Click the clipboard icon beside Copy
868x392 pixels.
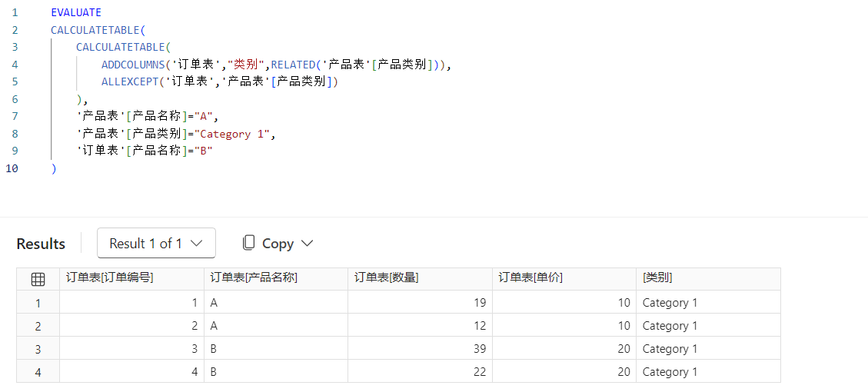click(x=249, y=243)
